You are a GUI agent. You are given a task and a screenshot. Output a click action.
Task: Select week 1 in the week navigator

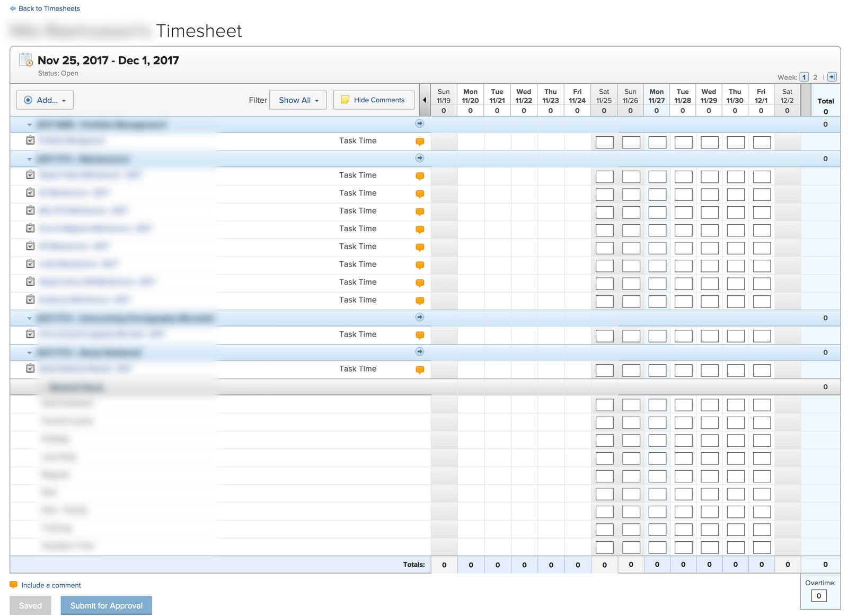[805, 77]
